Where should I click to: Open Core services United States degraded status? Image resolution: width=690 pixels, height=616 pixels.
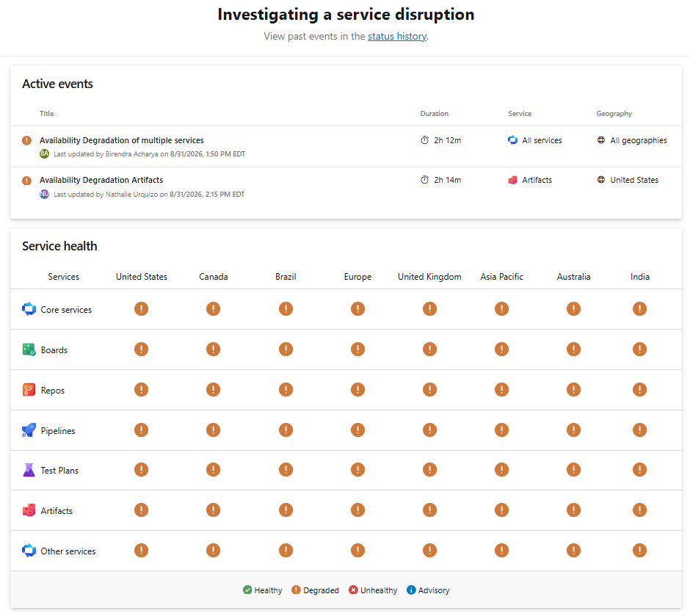141,309
